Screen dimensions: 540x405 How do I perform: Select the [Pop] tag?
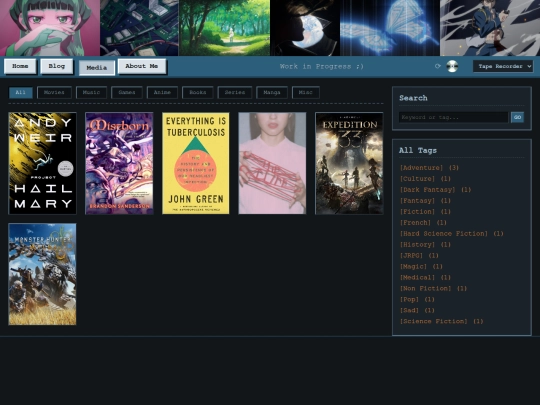(x=409, y=300)
